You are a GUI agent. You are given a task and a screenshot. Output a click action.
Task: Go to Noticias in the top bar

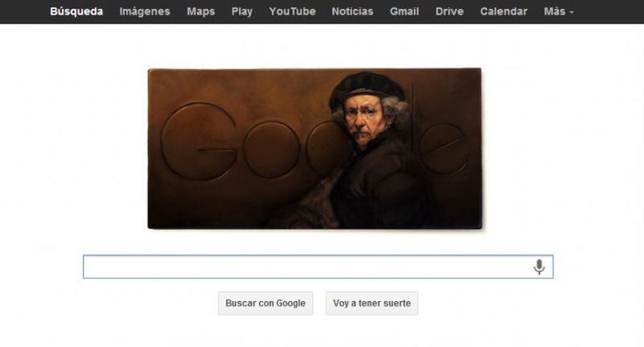[352, 11]
